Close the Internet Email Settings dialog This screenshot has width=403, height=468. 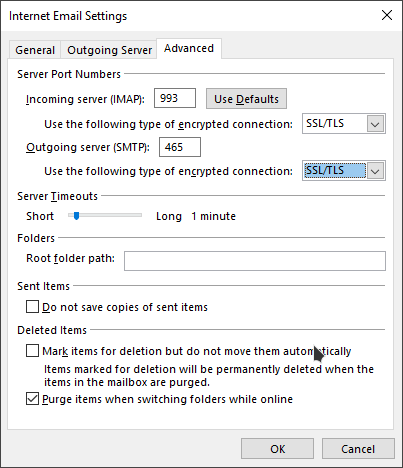(387, 15)
